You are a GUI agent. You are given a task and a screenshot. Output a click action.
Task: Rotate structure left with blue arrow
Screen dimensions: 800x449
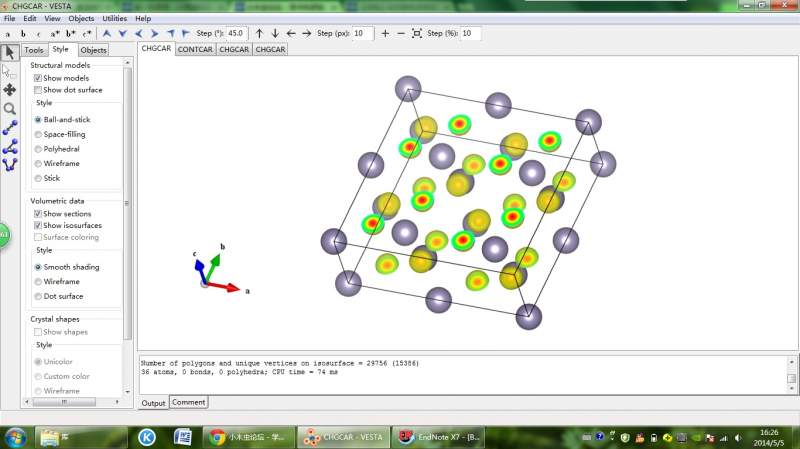pos(138,34)
